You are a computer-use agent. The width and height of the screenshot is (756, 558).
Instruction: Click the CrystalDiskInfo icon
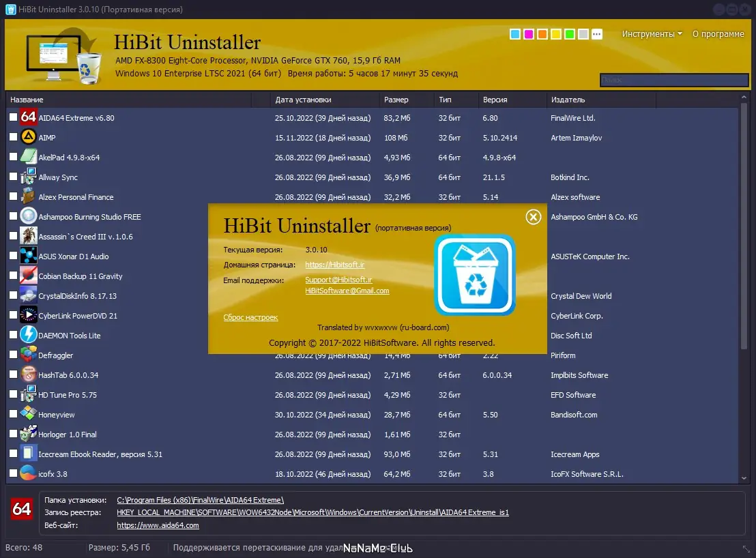coord(29,295)
